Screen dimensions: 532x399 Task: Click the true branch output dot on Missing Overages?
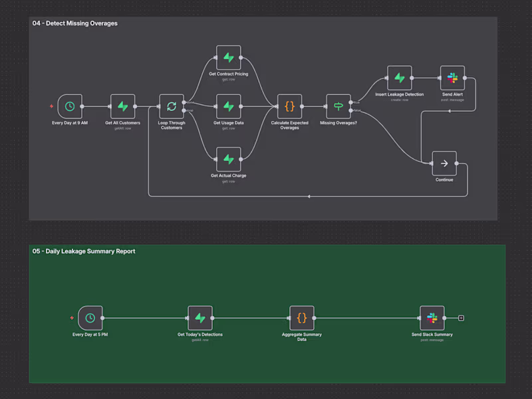(350, 102)
